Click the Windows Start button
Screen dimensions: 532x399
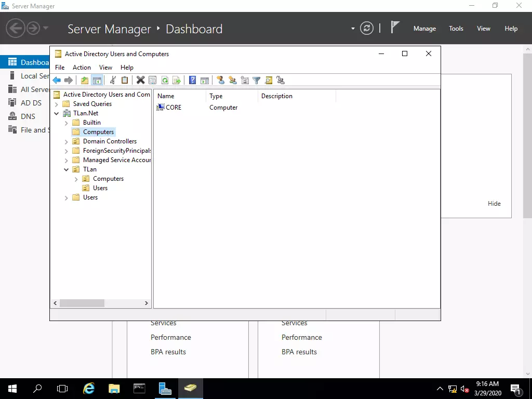coord(12,389)
